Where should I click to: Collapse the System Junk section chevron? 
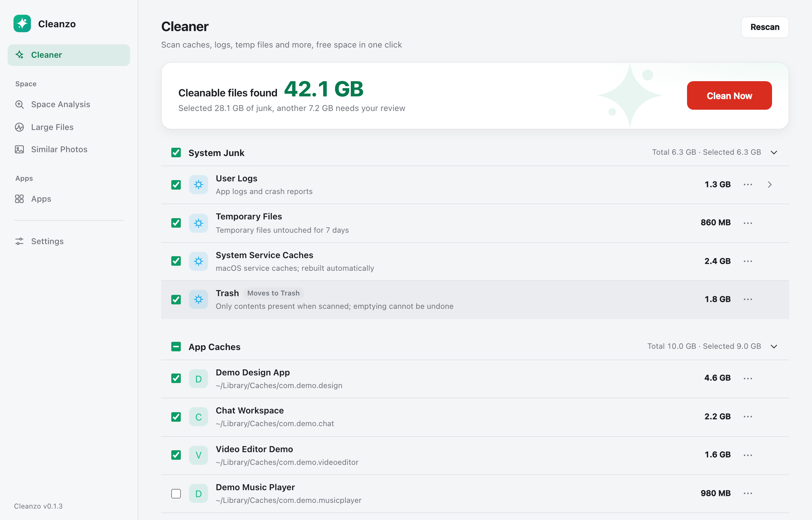pyautogui.click(x=774, y=153)
